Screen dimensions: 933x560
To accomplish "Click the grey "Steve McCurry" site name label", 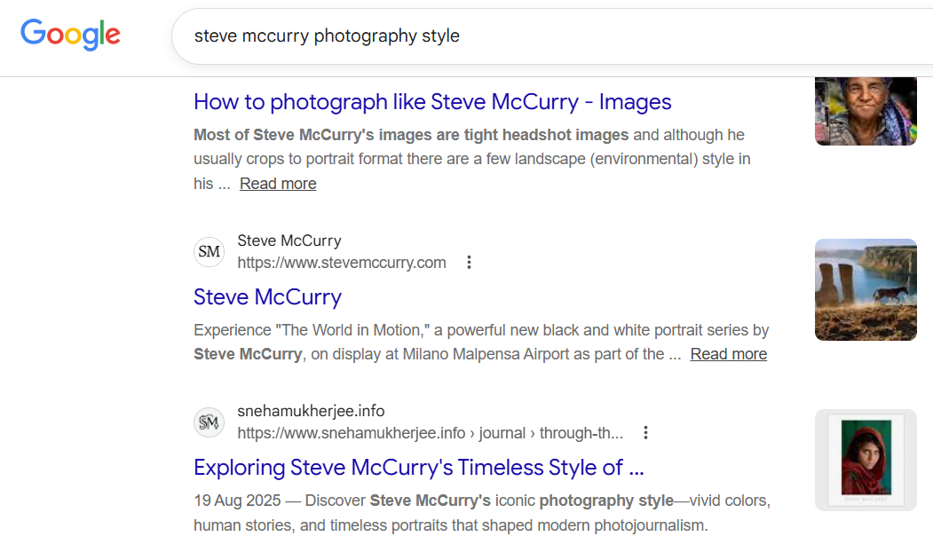I will [x=289, y=241].
